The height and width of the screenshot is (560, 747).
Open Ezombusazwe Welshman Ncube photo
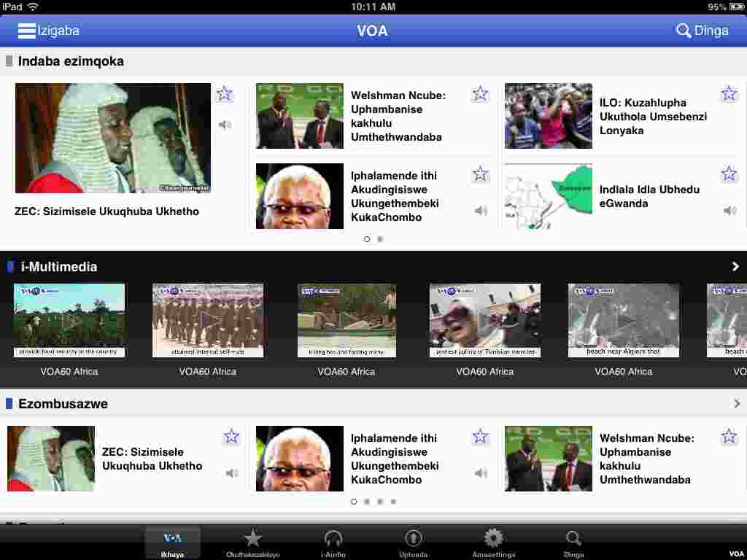pyautogui.click(x=549, y=459)
